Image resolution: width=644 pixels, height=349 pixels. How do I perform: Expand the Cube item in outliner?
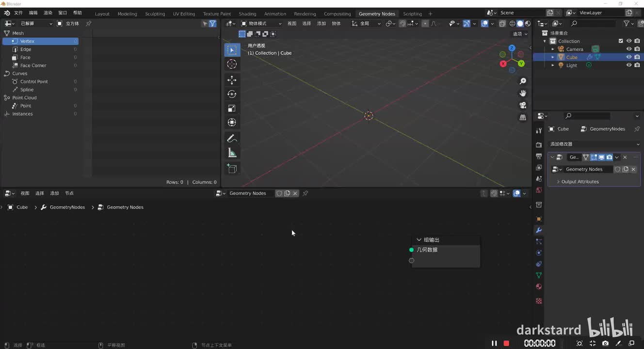(x=553, y=57)
